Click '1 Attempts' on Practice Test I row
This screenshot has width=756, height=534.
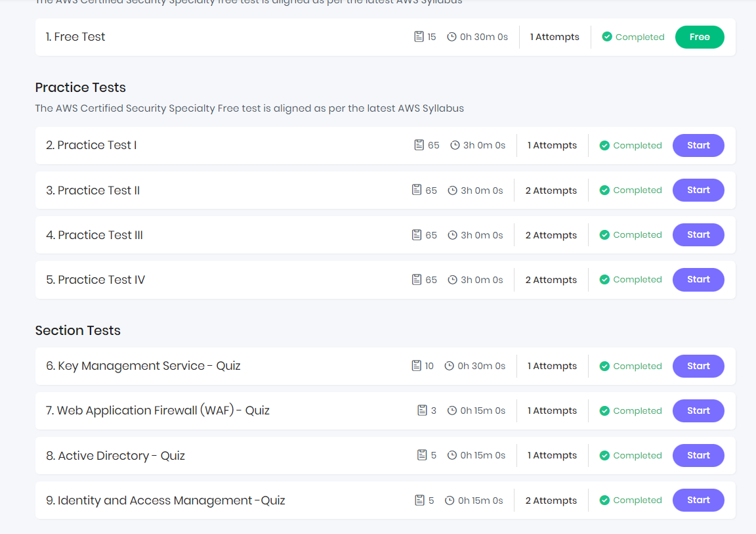coord(552,146)
